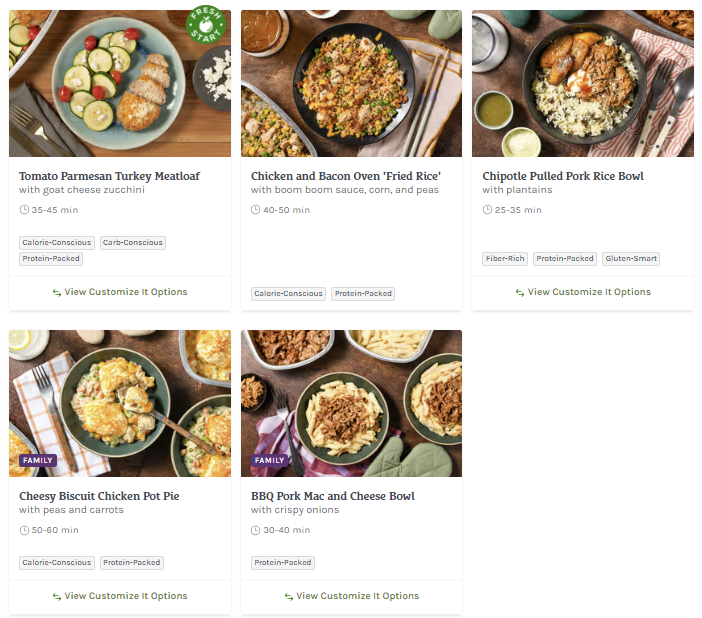Open Tomato Parmesan Turkey Meatloaf title link
702x618 pixels.
pyautogui.click(x=109, y=176)
